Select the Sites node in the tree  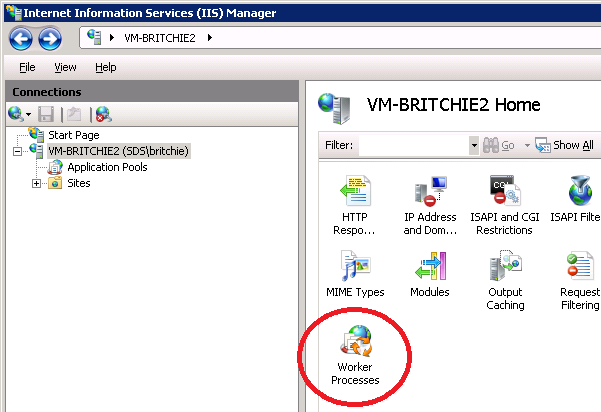pyautogui.click(x=79, y=183)
